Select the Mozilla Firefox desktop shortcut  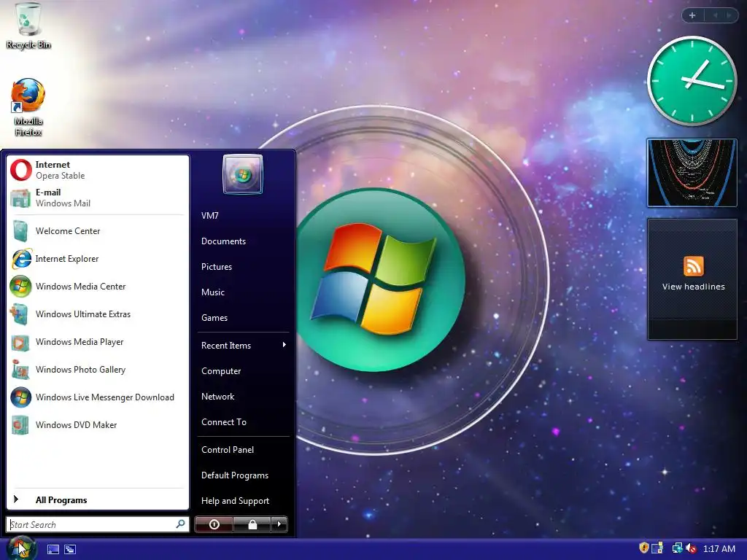point(28,108)
